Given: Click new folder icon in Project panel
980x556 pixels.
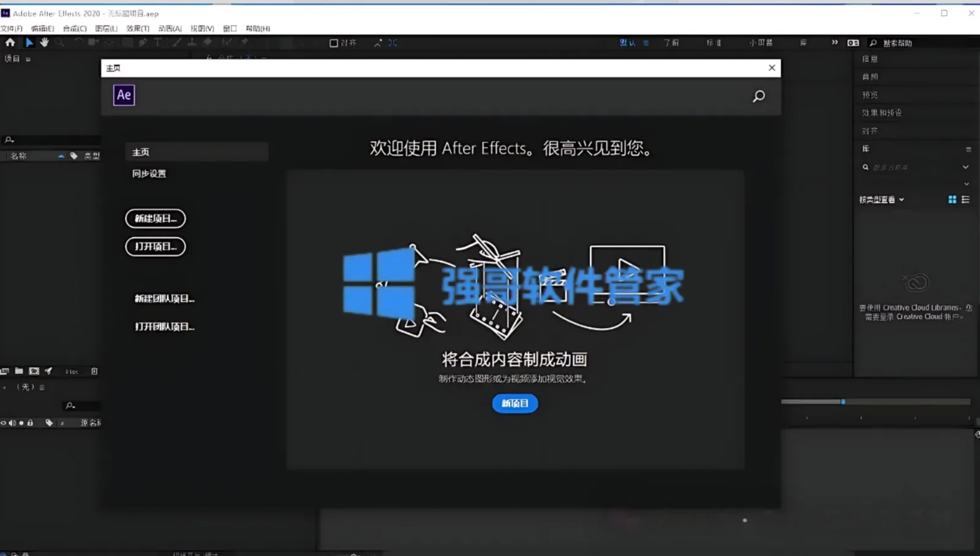Looking at the screenshot, I should tap(19, 371).
